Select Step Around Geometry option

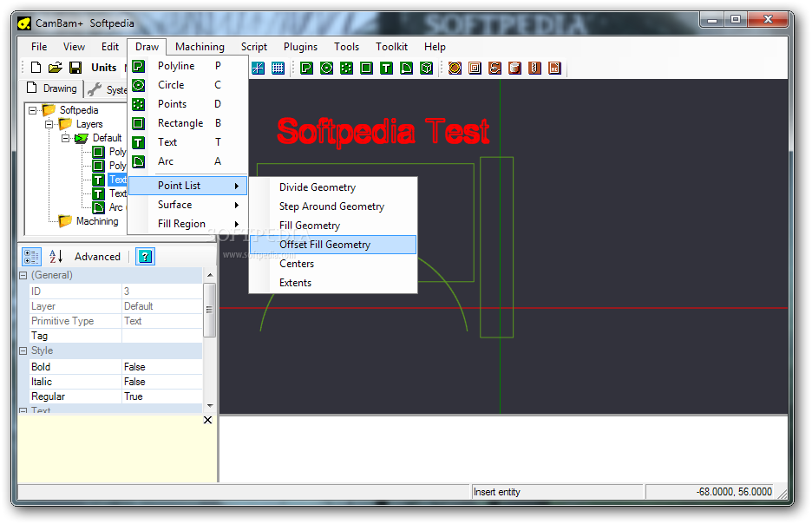pyautogui.click(x=333, y=206)
